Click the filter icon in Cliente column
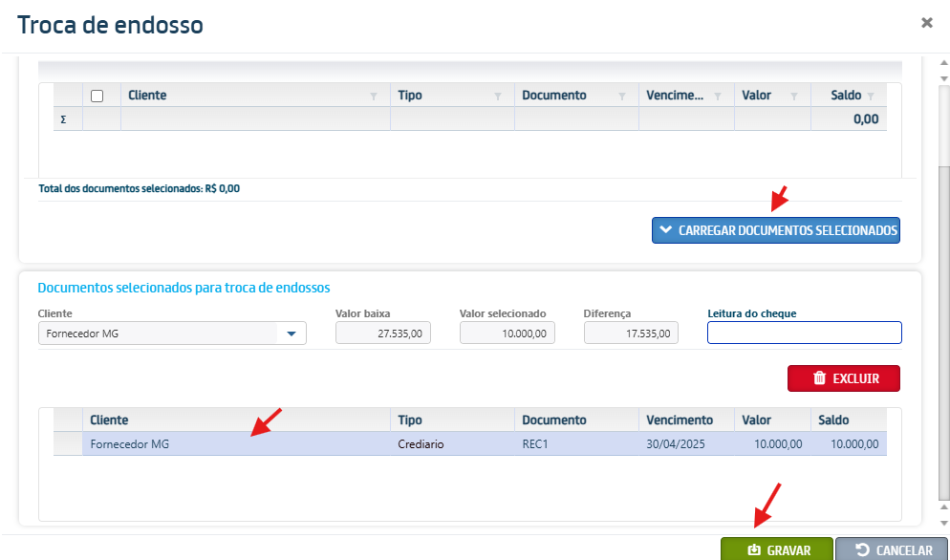This screenshot has height=560, width=950. coord(373,97)
